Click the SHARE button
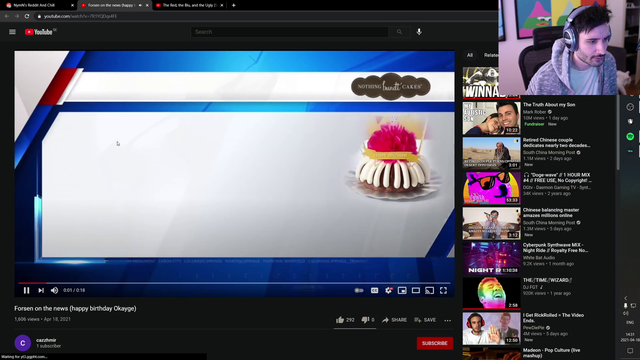The height and width of the screenshot is (360, 640). [394, 320]
